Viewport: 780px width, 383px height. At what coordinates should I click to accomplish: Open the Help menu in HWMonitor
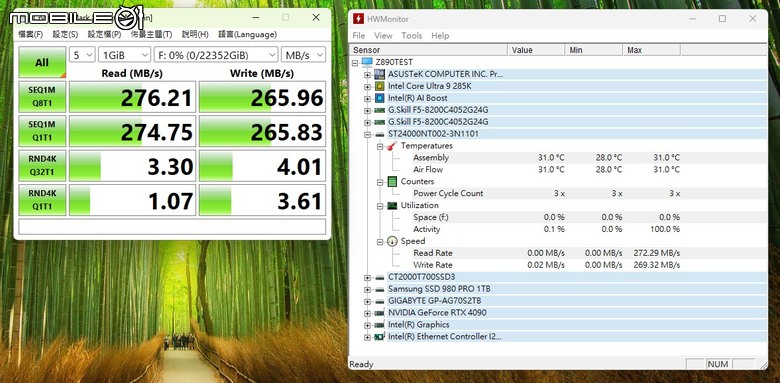440,35
